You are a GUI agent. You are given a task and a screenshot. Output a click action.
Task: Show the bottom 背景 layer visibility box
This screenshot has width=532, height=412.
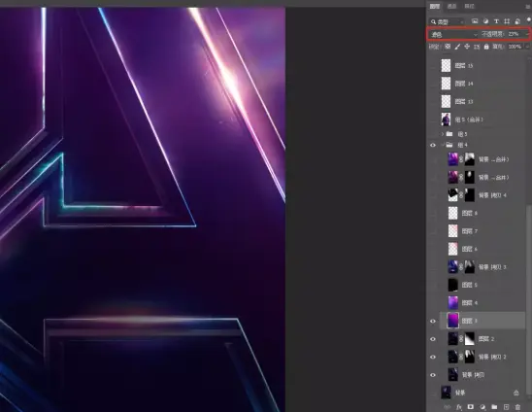point(433,393)
